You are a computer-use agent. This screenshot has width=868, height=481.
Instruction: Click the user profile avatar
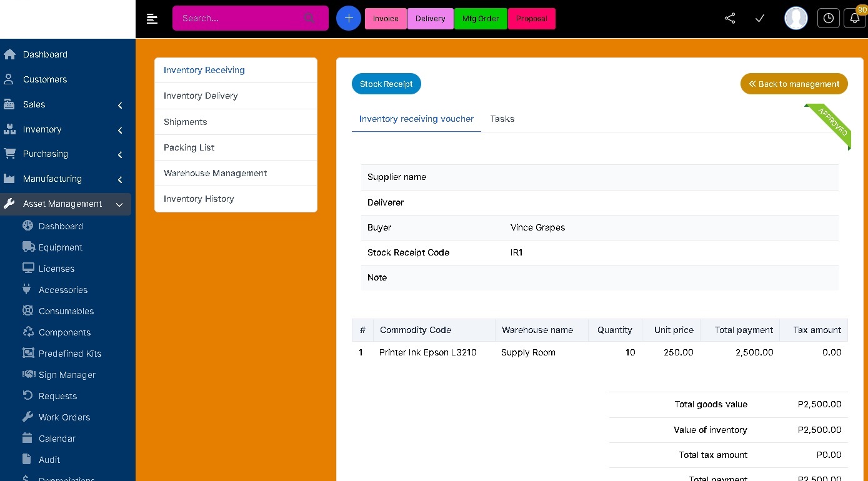[x=796, y=19]
